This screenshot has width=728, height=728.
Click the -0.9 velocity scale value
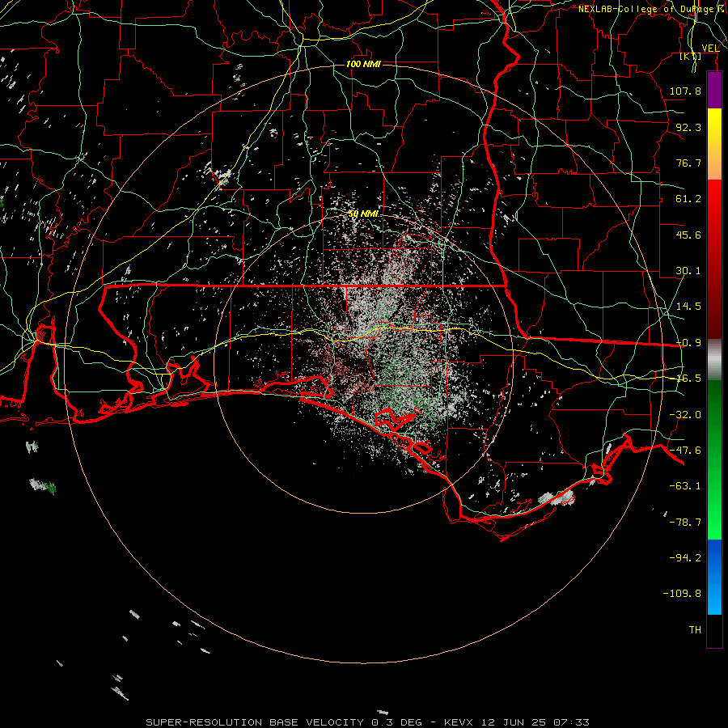tap(688, 343)
